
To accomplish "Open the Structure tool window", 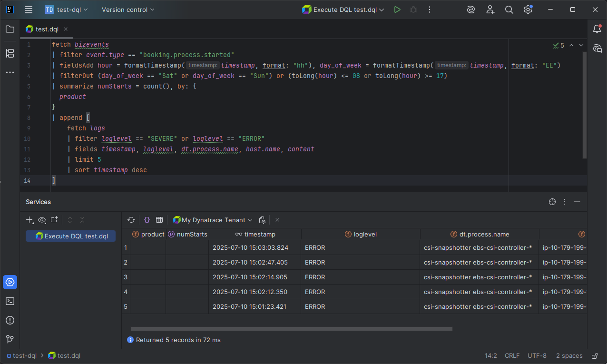I will (x=10, y=53).
